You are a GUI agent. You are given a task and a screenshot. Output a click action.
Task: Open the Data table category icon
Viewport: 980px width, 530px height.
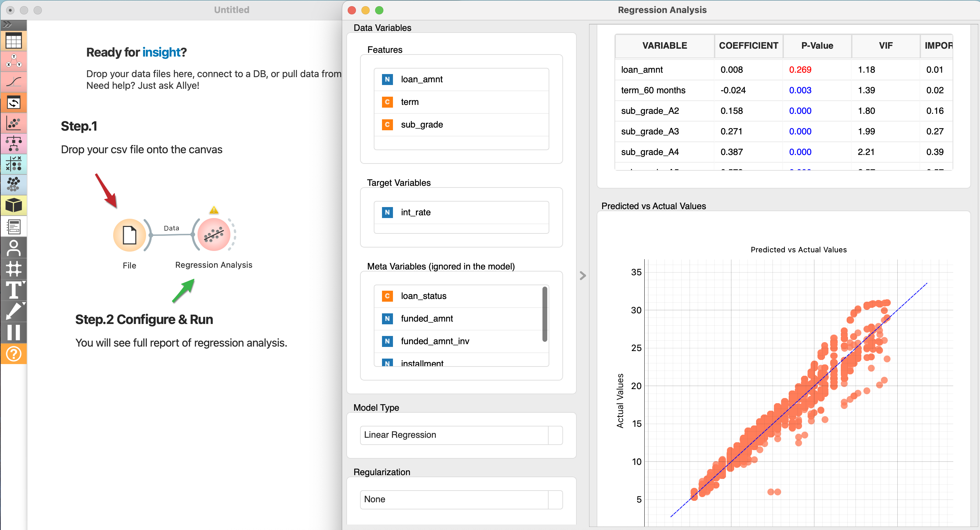point(14,41)
